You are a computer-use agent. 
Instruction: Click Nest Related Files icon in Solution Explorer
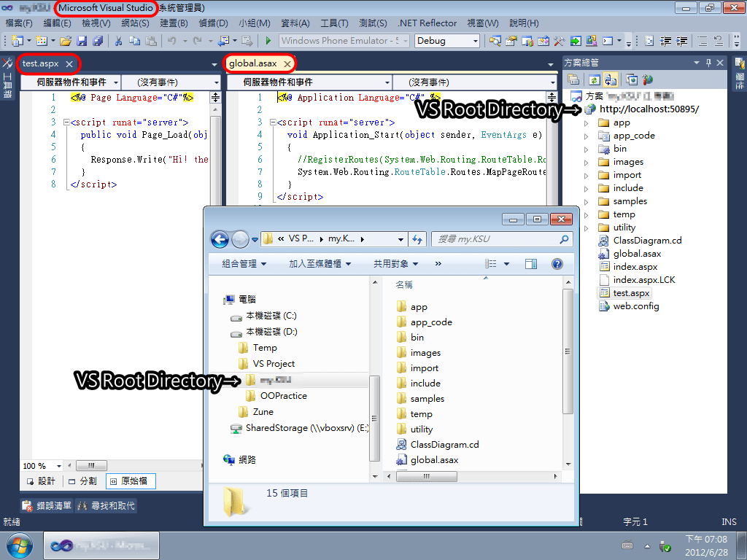pos(611,79)
